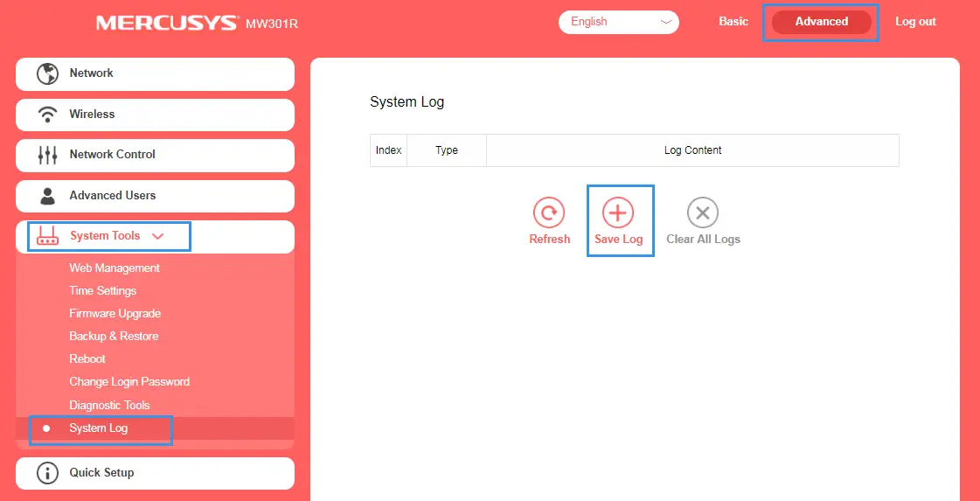Image resolution: width=980 pixels, height=501 pixels.
Task: Open the Wireless menu label
Action: pos(92,115)
